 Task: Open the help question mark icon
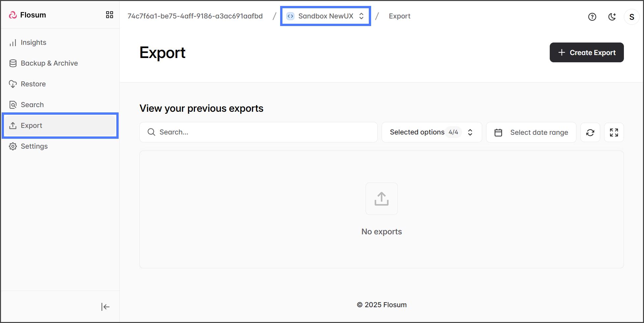coord(592,17)
